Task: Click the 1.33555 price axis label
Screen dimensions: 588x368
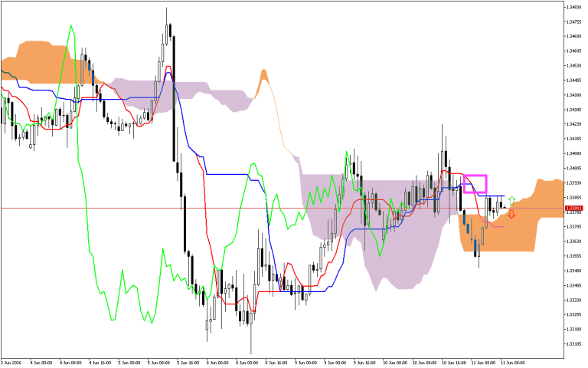Action: [574, 256]
